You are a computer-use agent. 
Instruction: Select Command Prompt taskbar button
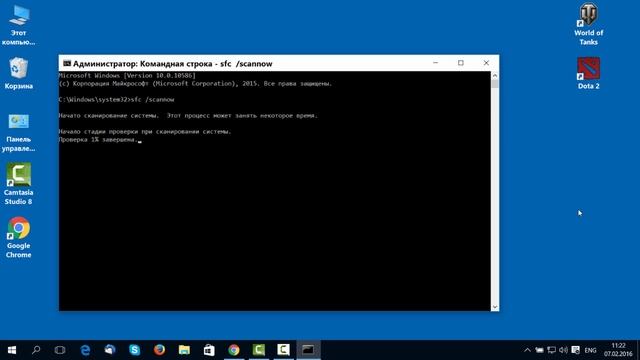308,350
